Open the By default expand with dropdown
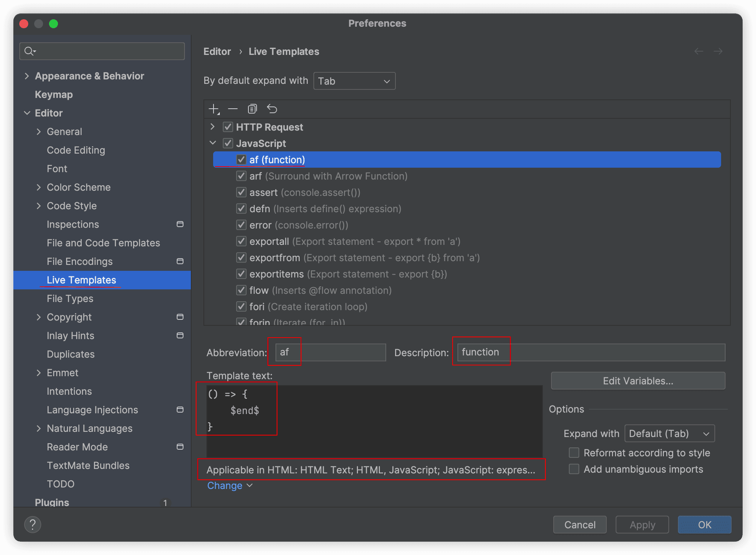This screenshot has height=555, width=756. pos(354,81)
